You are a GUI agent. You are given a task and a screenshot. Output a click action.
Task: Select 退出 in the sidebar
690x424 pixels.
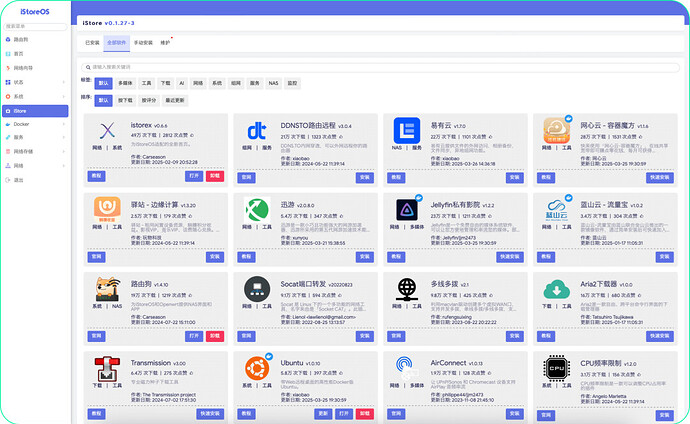[x=18, y=180]
